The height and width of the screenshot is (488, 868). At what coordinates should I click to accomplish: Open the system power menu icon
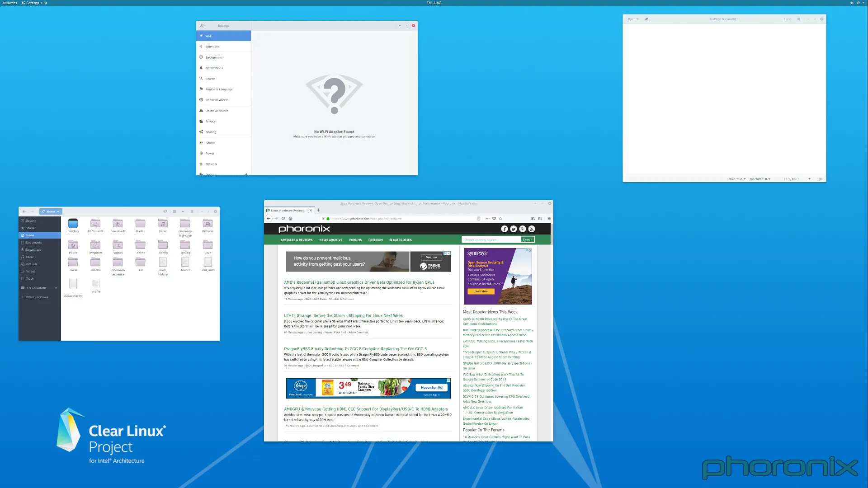click(858, 3)
